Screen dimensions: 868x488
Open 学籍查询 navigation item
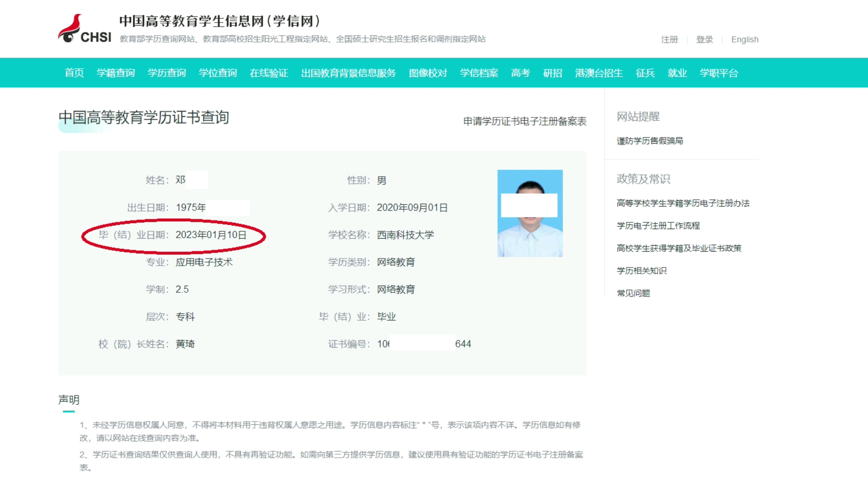pos(116,73)
